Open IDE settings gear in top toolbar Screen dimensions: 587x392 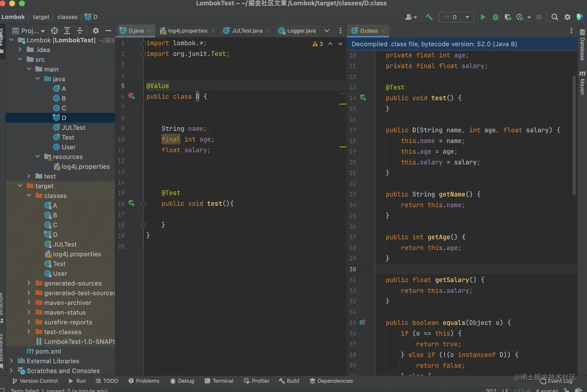[x=568, y=17]
